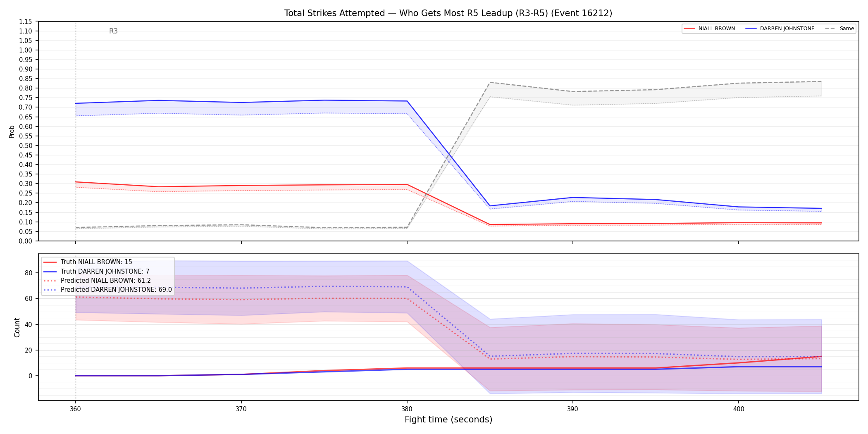Click 'Predicted NIALL BROWN: 61.2' legend row
The width and height of the screenshot is (868, 434).
point(97,281)
